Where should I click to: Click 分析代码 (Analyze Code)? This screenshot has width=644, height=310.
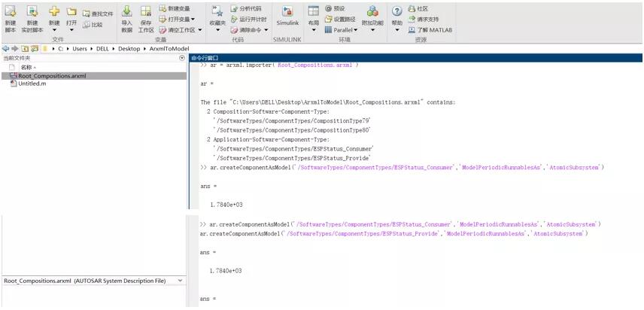pyautogui.click(x=245, y=8)
